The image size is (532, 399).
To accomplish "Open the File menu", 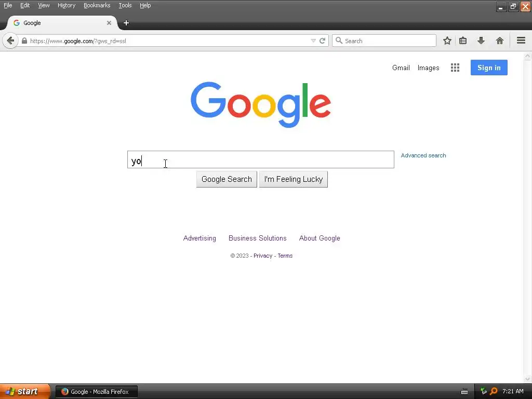I will [8, 5].
